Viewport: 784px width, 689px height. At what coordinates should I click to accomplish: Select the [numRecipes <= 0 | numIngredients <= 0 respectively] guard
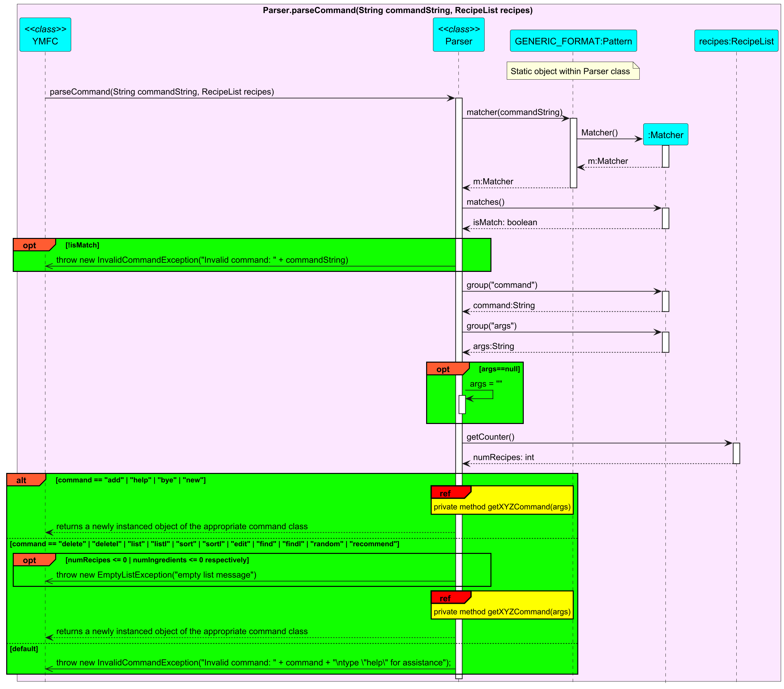pos(157,560)
